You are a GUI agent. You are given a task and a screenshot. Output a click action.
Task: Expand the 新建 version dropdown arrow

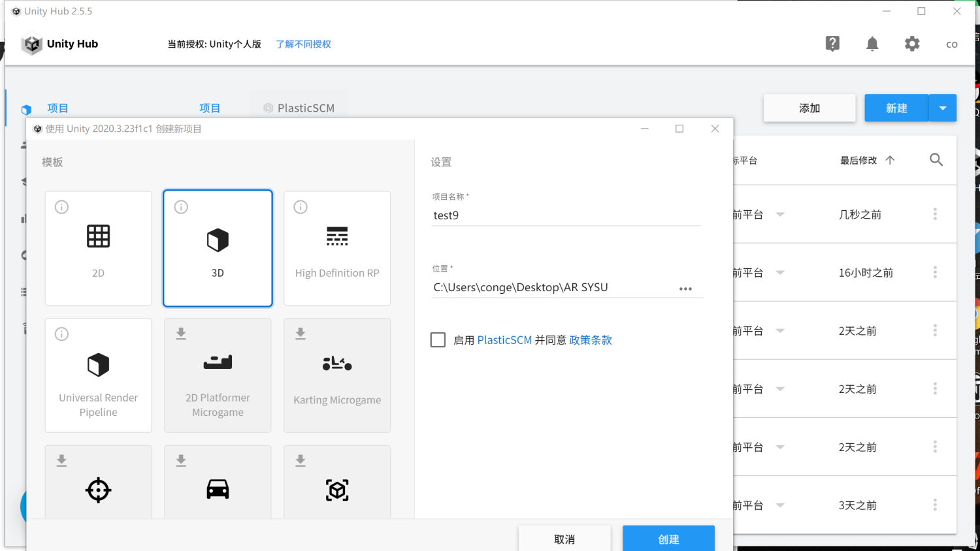click(943, 108)
